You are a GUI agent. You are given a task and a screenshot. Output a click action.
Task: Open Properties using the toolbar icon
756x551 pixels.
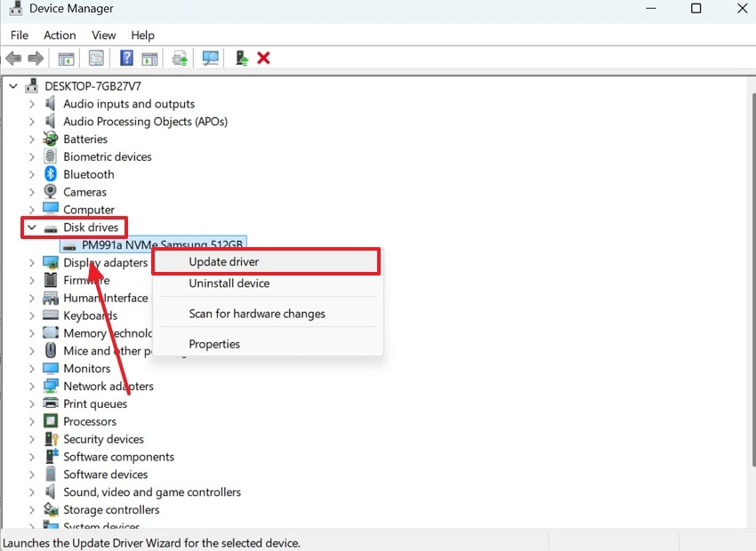(x=95, y=58)
